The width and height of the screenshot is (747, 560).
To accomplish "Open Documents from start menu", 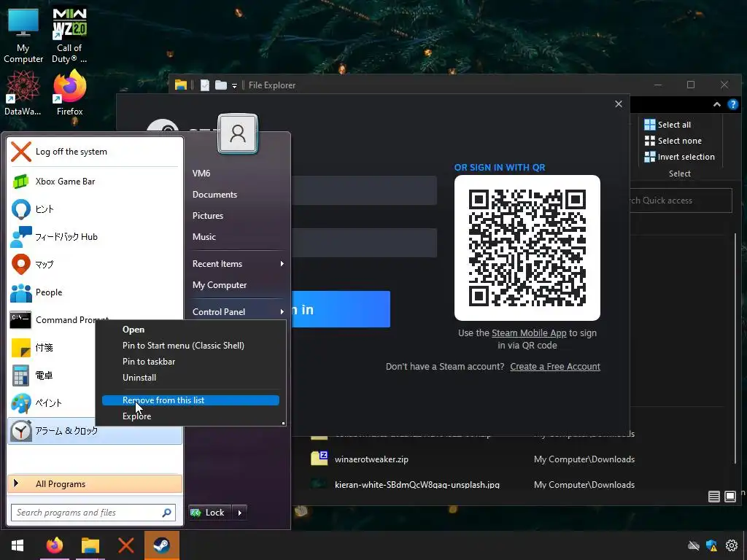I will 214,195.
